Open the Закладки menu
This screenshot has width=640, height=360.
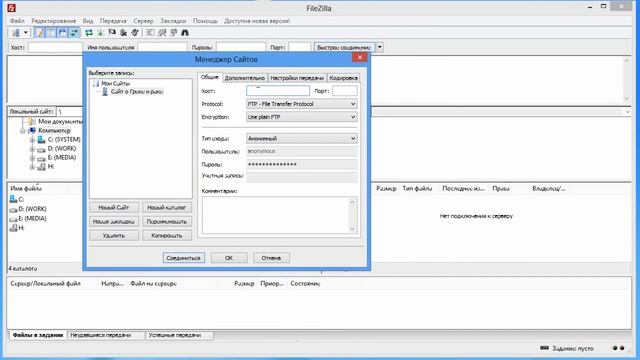pyautogui.click(x=173, y=21)
